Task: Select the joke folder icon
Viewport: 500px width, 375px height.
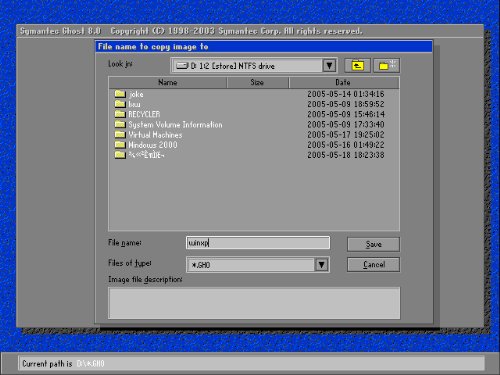Action: click(120, 94)
